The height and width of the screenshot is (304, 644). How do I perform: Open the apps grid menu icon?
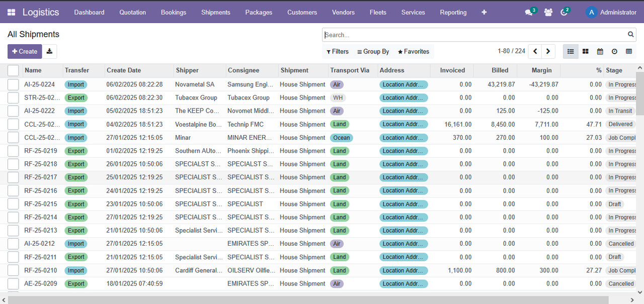point(11,13)
